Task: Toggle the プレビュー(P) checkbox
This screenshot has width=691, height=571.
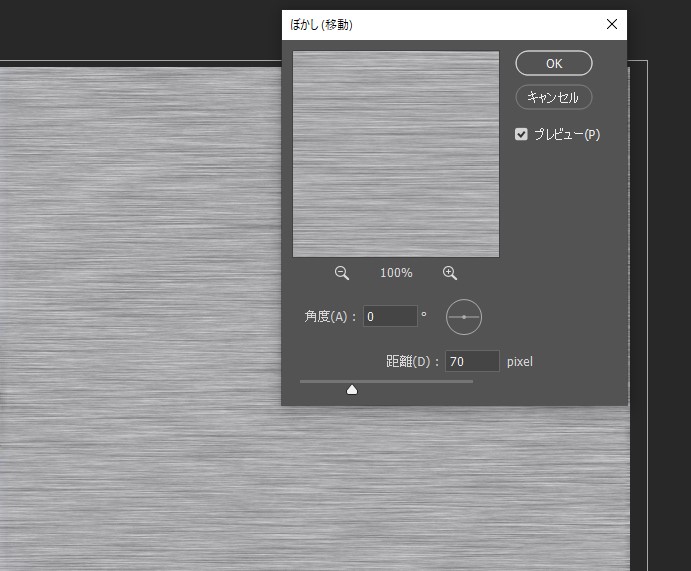Action: (521, 134)
